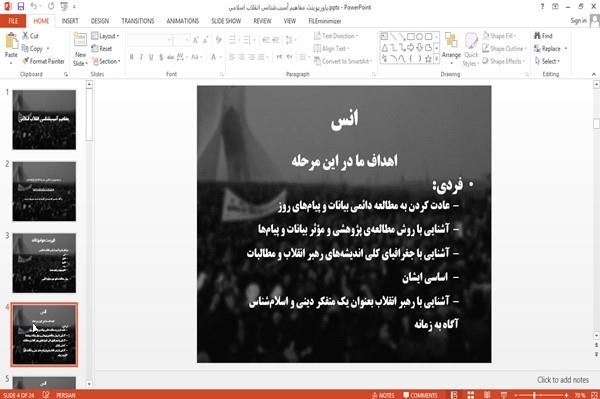Open Help question mark icon
Viewport: 600px width, 399px height.
pos(542,7)
